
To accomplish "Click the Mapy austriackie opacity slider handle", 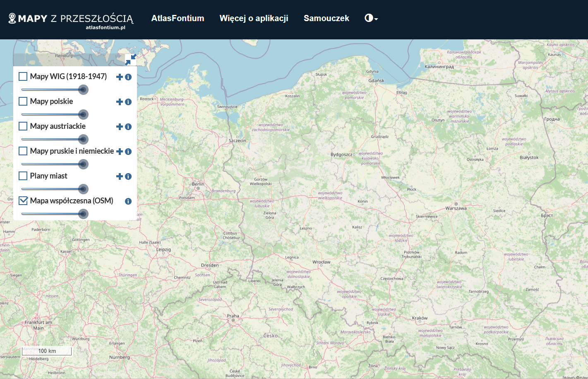I will [83, 139].
